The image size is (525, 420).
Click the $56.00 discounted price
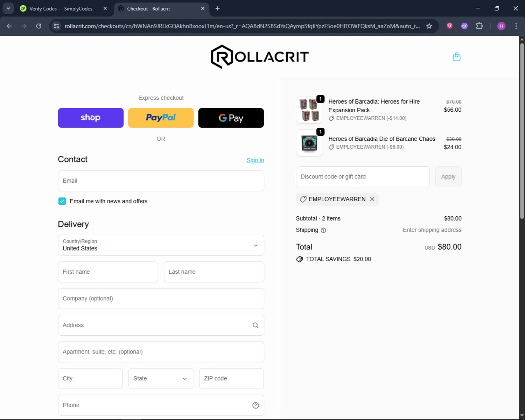(x=453, y=110)
